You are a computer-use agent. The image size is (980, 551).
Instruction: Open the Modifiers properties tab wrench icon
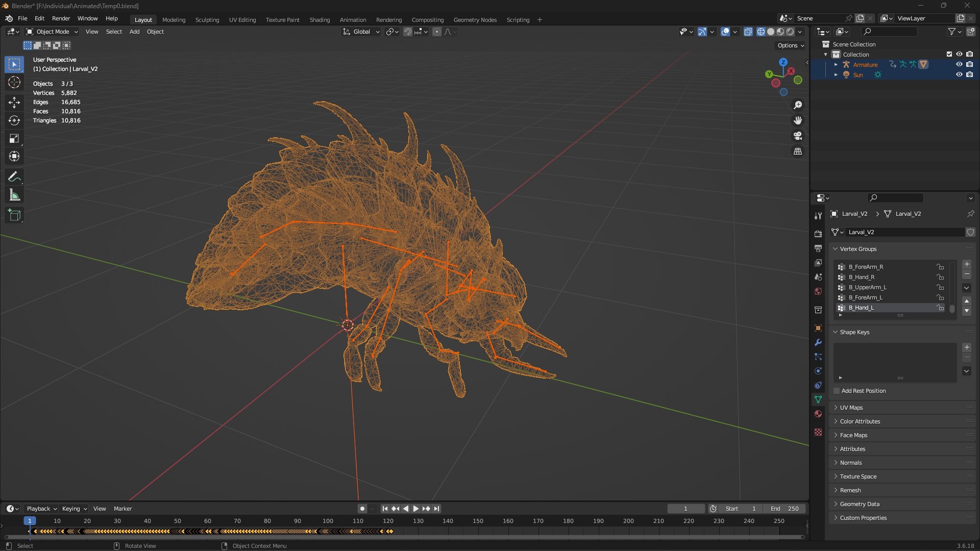[818, 342]
